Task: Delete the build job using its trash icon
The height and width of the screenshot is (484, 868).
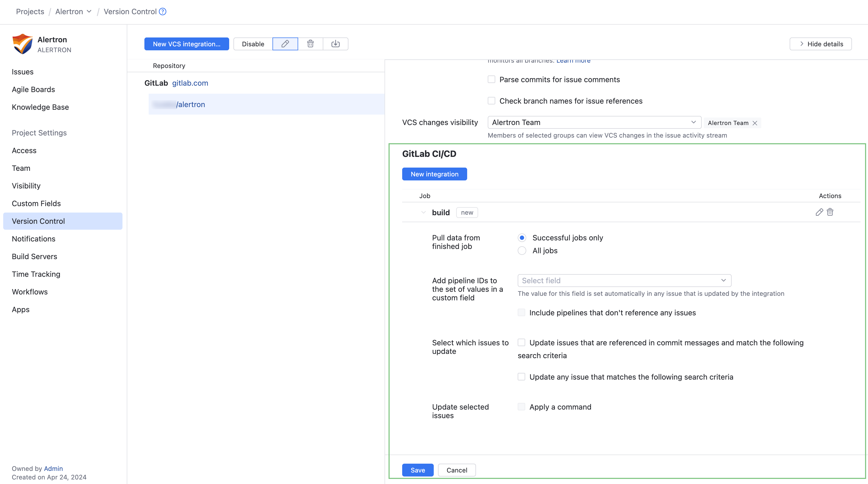Action: [830, 212]
